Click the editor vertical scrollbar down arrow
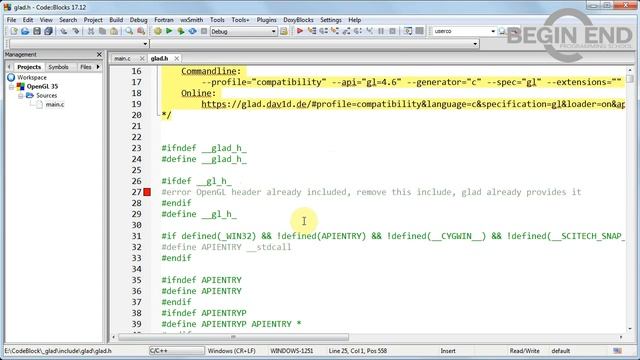The height and width of the screenshot is (360, 640). (630, 329)
